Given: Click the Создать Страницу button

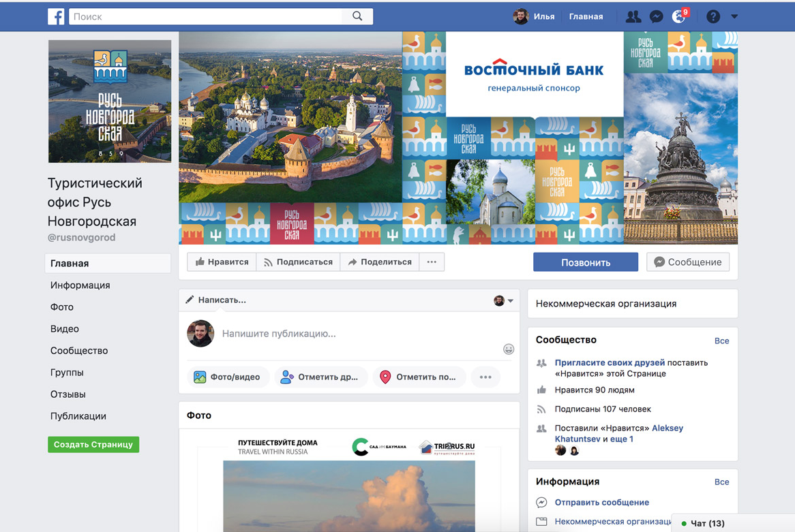Looking at the screenshot, I should 93,444.
